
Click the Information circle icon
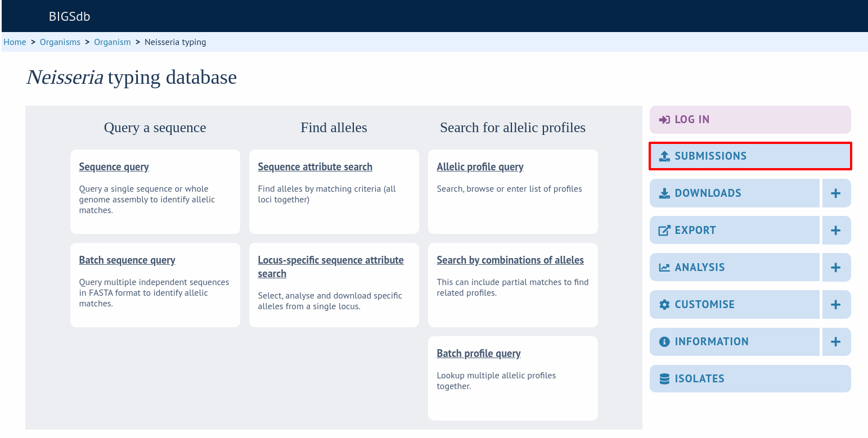coord(664,342)
